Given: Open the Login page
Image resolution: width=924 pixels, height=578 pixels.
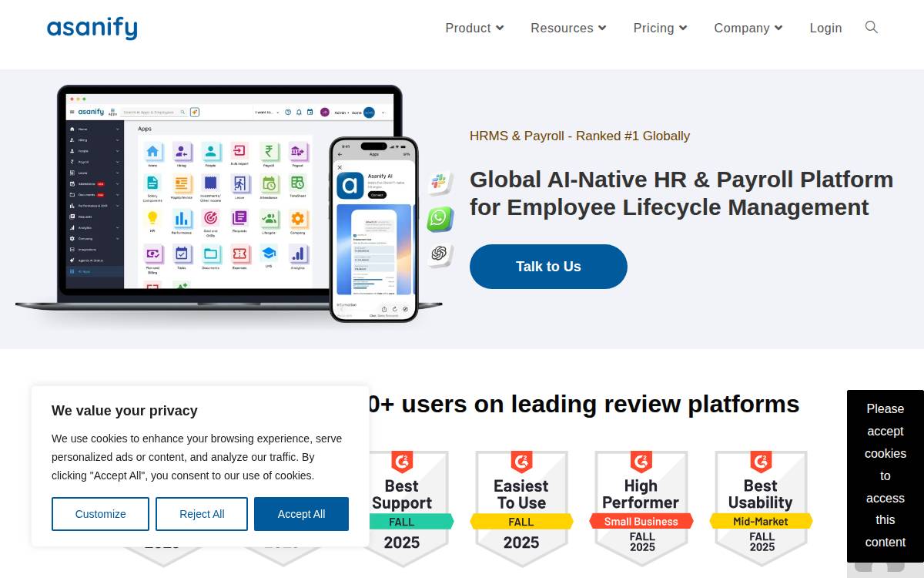Looking at the screenshot, I should tap(825, 28).
